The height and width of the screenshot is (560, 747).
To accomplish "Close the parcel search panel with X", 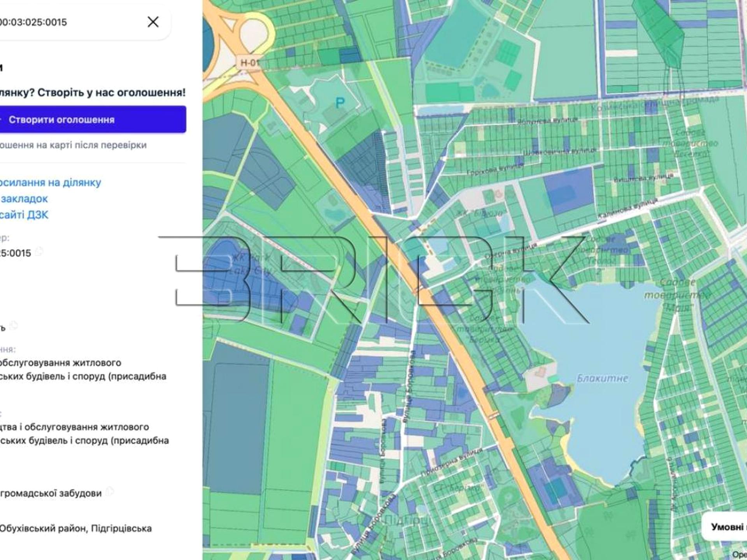I will coord(153,22).
